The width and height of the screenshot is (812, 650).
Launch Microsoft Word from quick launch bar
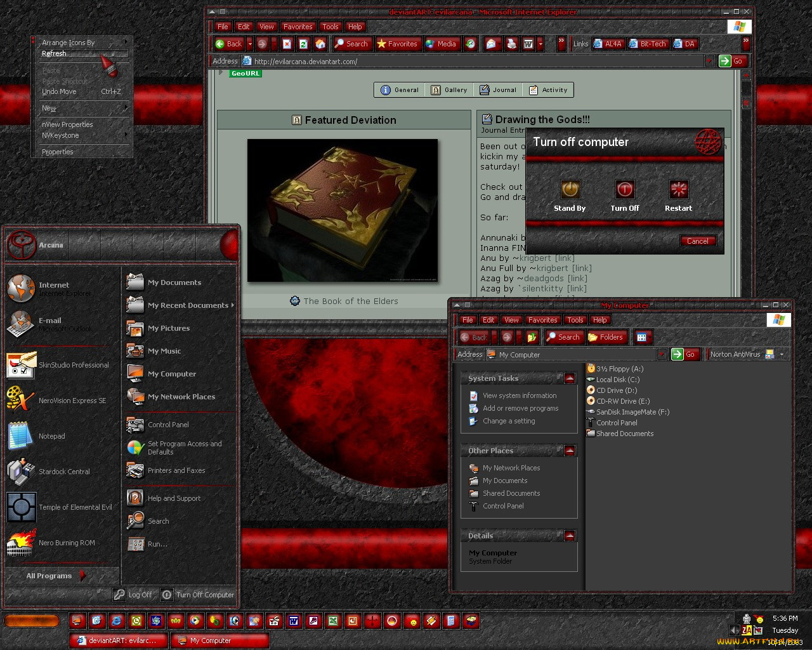click(294, 621)
